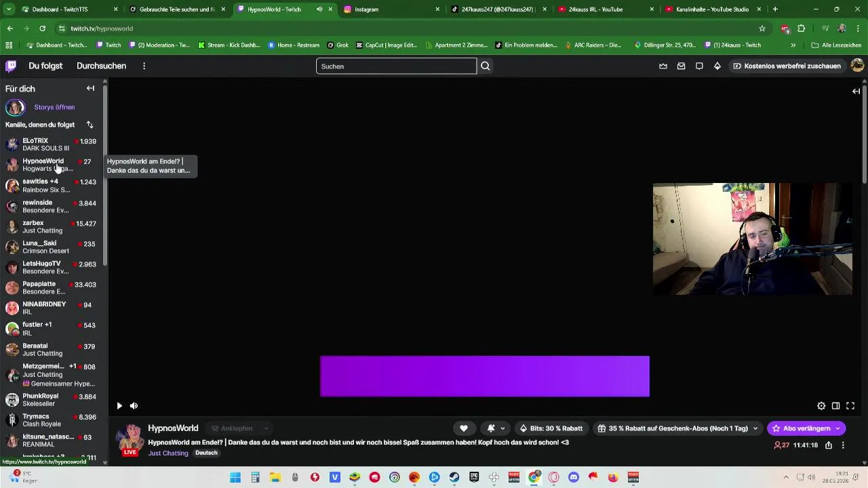Click HypnosWorld channel name below player

(x=173, y=428)
